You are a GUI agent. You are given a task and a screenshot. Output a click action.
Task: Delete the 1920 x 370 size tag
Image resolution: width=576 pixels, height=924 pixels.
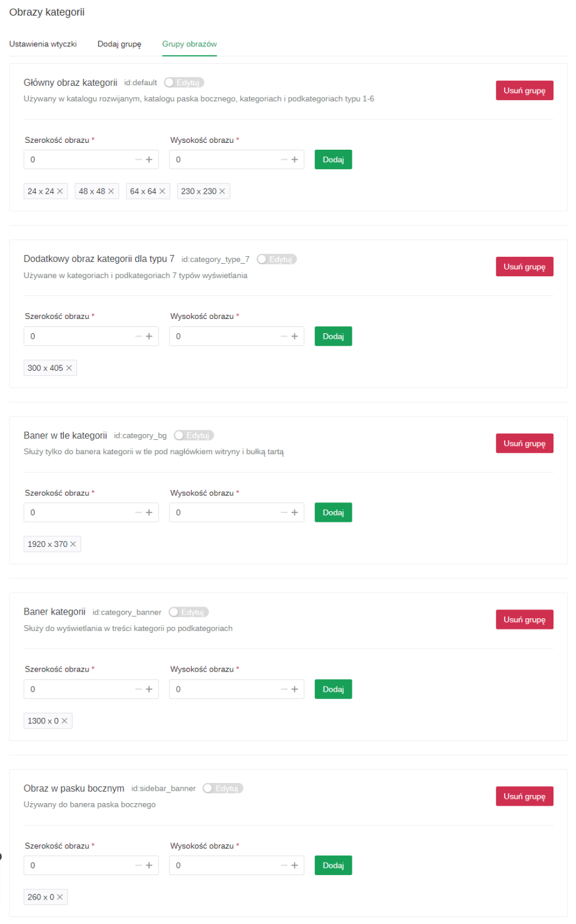(73, 544)
